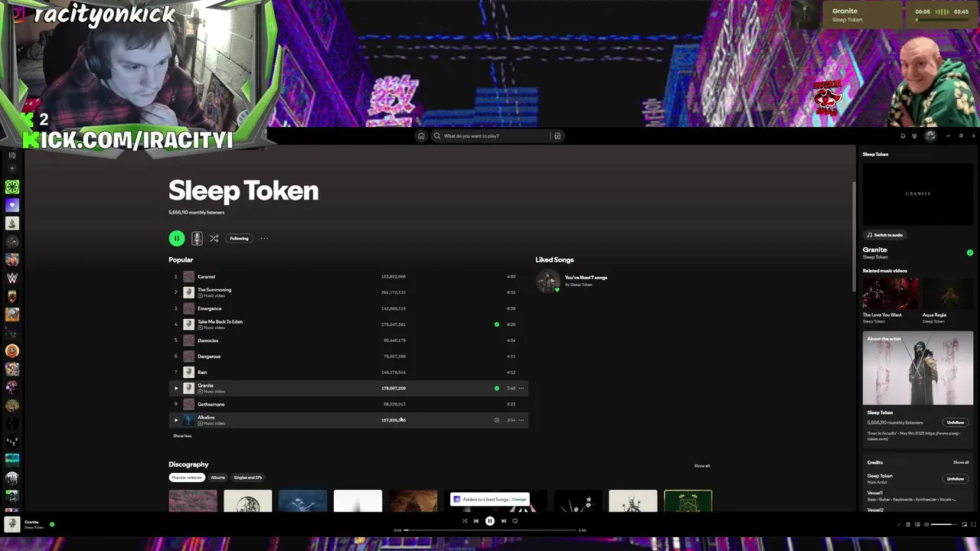This screenshot has height=551, width=980.
Task: Toggle shuffle next to the Following button
Action: 214,239
